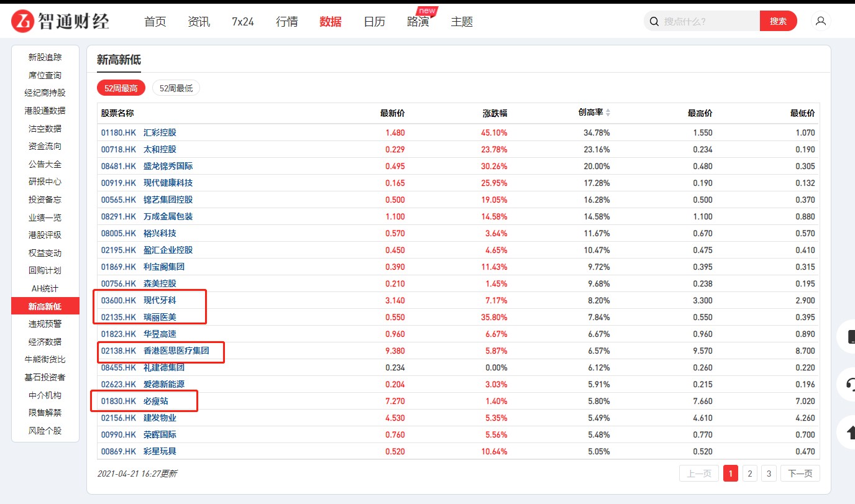Screen dimensions: 855x504
Task: Open 回购计划 sidebar link
Action: pos(45,270)
